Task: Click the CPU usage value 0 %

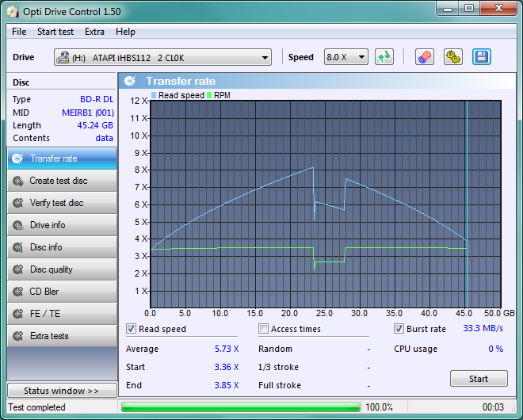Action: tap(495, 349)
